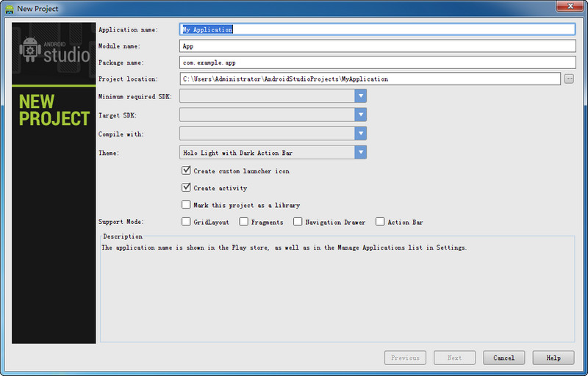Viewport: 588px width, 376px height.
Task: Click the New Project window title icon
Action: pos(9,8)
